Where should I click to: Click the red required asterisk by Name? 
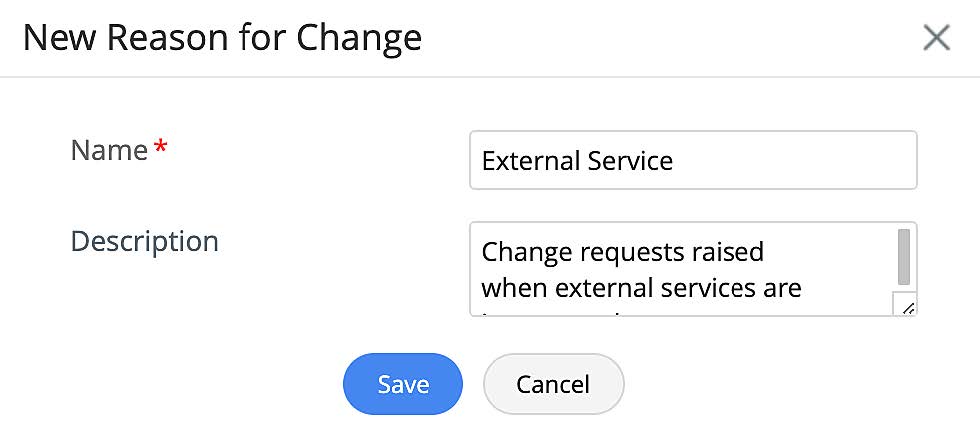click(161, 151)
